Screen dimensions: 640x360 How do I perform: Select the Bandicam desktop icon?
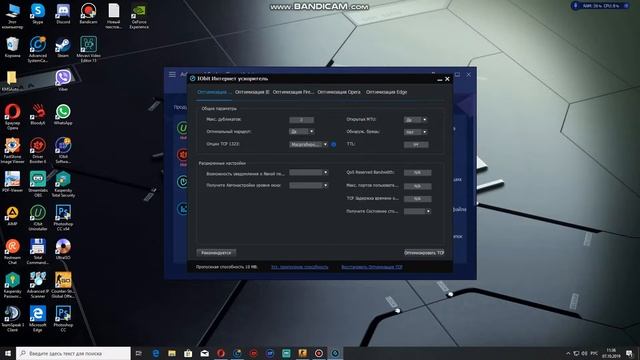(88, 13)
